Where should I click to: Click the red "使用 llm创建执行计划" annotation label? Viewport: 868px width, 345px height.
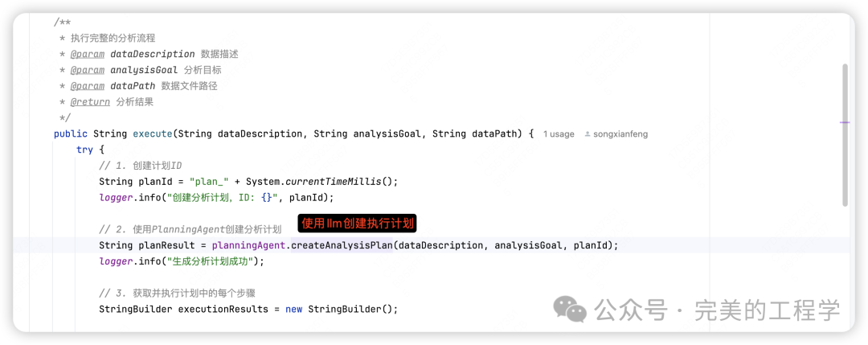click(358, 224)
